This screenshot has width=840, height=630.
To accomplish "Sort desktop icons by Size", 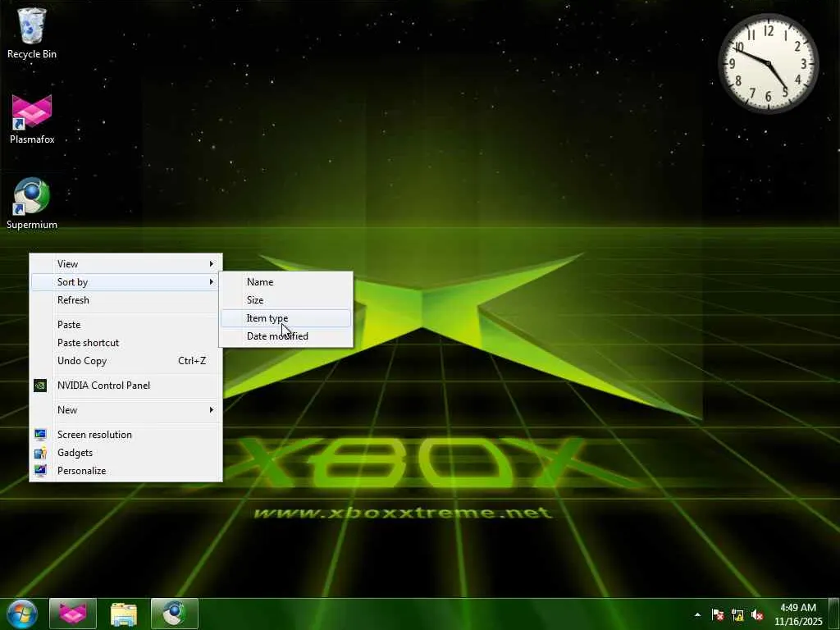I will click(x=286, y=300).
